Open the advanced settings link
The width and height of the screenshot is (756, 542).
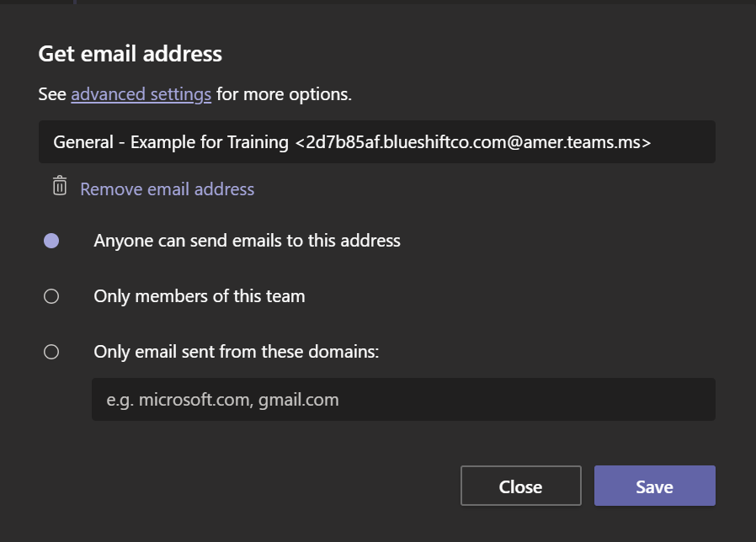click(141, 94)
